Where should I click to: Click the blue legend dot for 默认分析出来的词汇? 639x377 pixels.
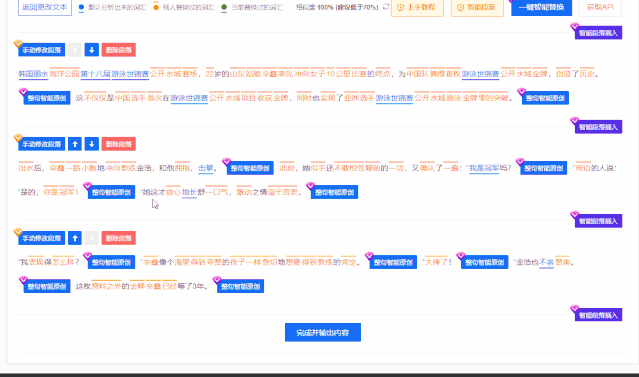coord(81,7)
